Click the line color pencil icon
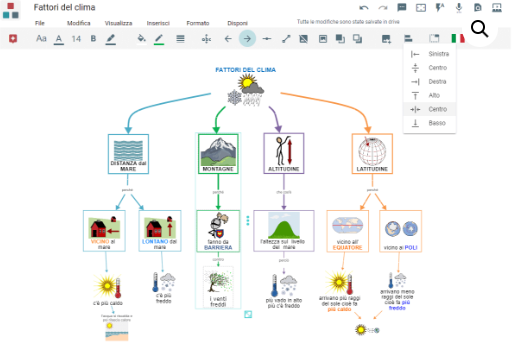Image resolution: width=522 pixels, height=363 pixels. 159,39
